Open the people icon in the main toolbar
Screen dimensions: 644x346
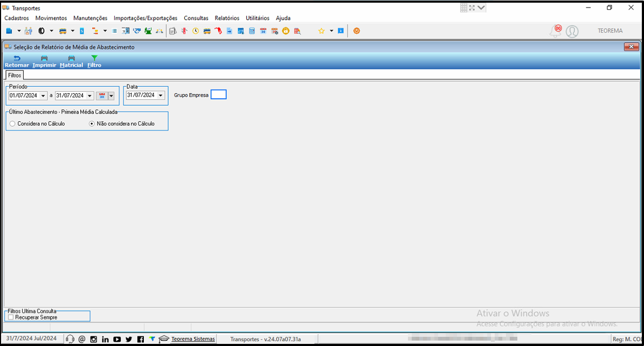29,31
